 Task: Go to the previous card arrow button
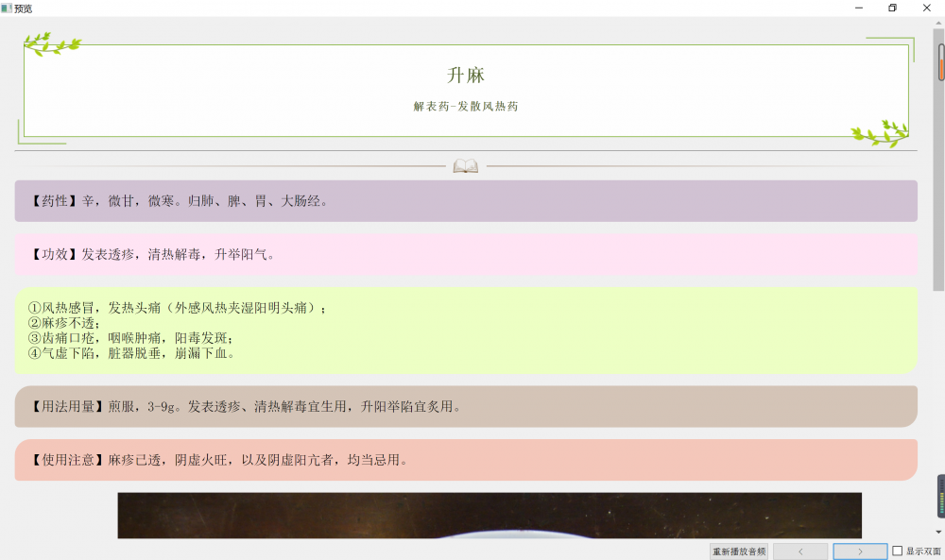click(800, 551)
